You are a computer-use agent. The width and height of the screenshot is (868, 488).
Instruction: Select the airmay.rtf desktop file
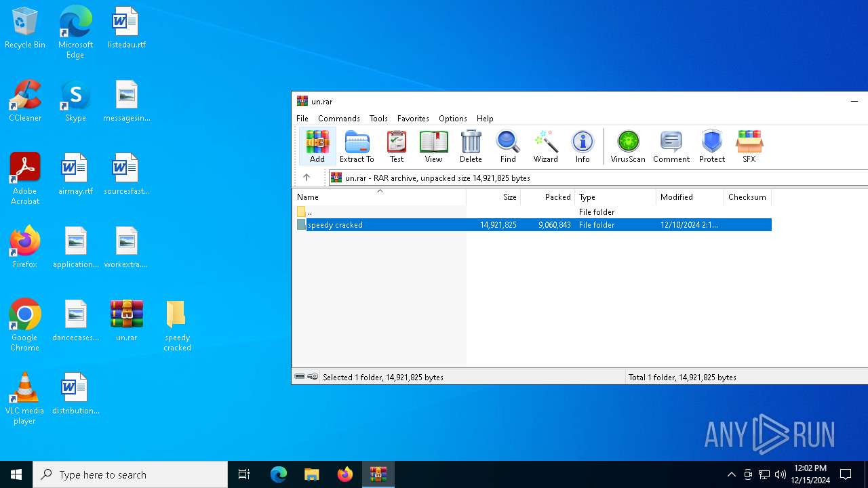[75, 175]
